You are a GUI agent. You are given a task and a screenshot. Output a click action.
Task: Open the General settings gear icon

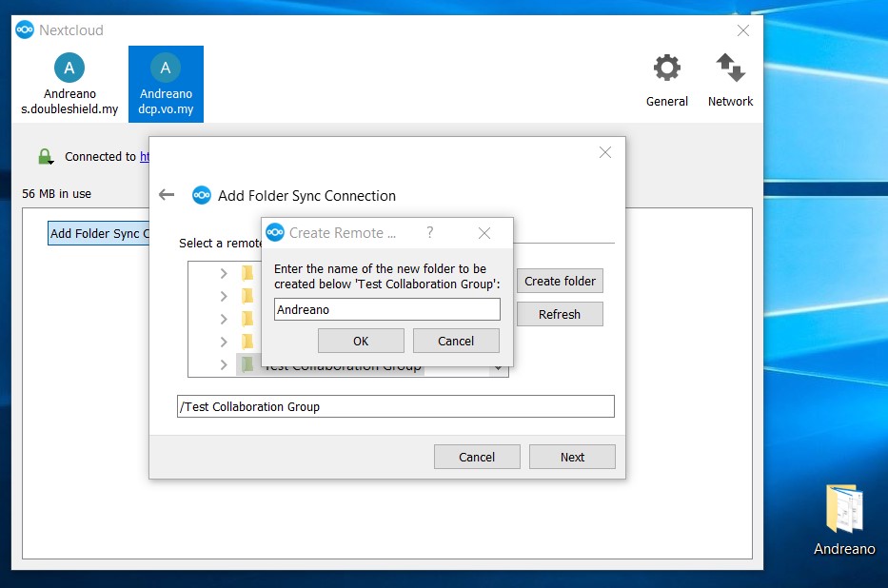pos(666,69)
